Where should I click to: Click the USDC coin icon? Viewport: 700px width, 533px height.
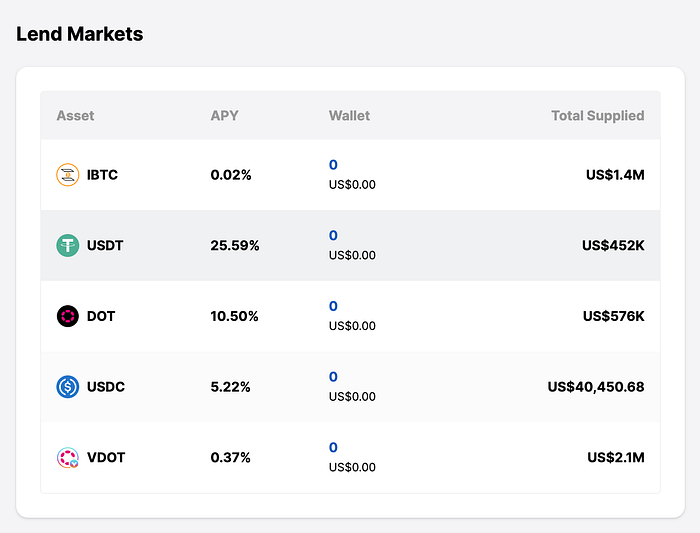67,387
